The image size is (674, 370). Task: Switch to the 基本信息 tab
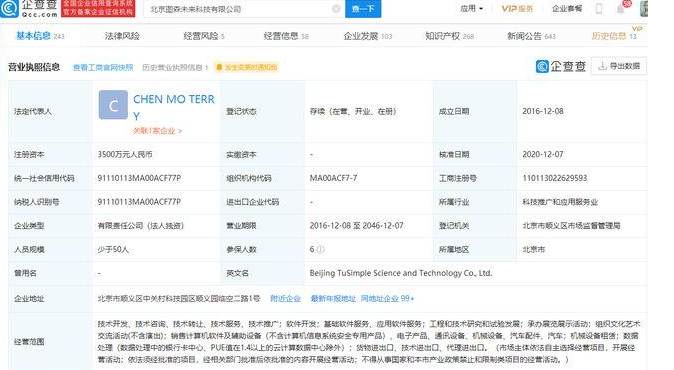tap(40, 36)
